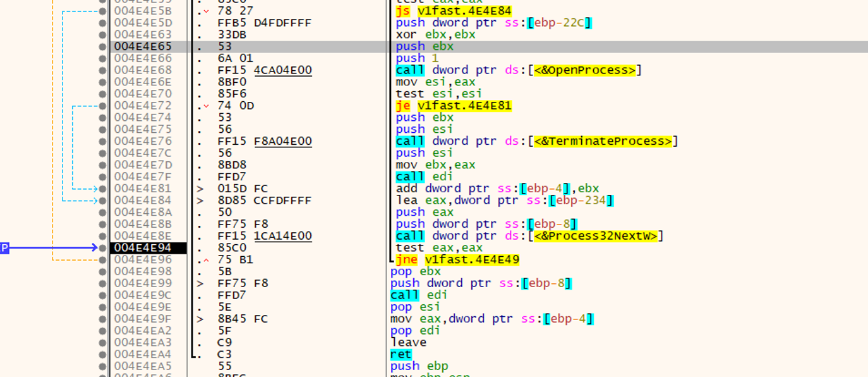Screen dimensions: 868x377
Task: Select the "mov esi,eax" instruction row
Action: click(x=436, y=82)
